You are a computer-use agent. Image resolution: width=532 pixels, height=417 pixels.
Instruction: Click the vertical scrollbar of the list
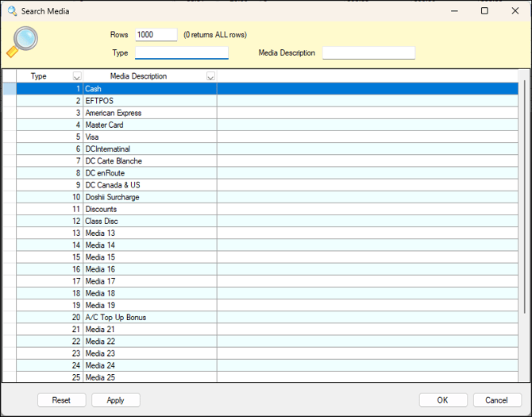coord(525,197)
